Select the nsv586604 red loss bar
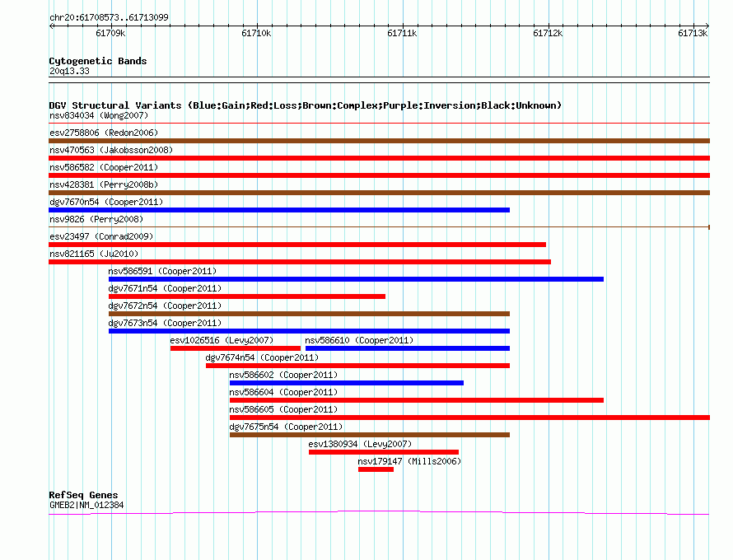The image size is (733, 560). coord(417,400)
